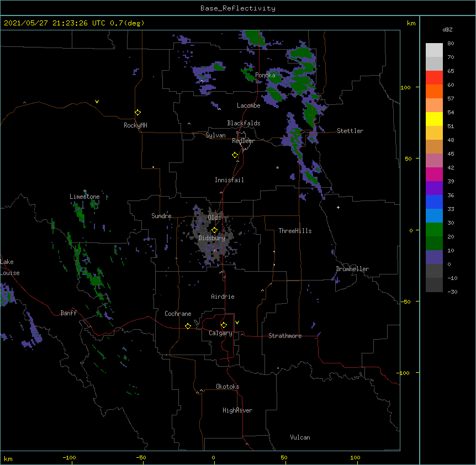Select the bright green 20-30 dBZ swatch
Viewport: 476px width, 465px height.
point(434,230)
